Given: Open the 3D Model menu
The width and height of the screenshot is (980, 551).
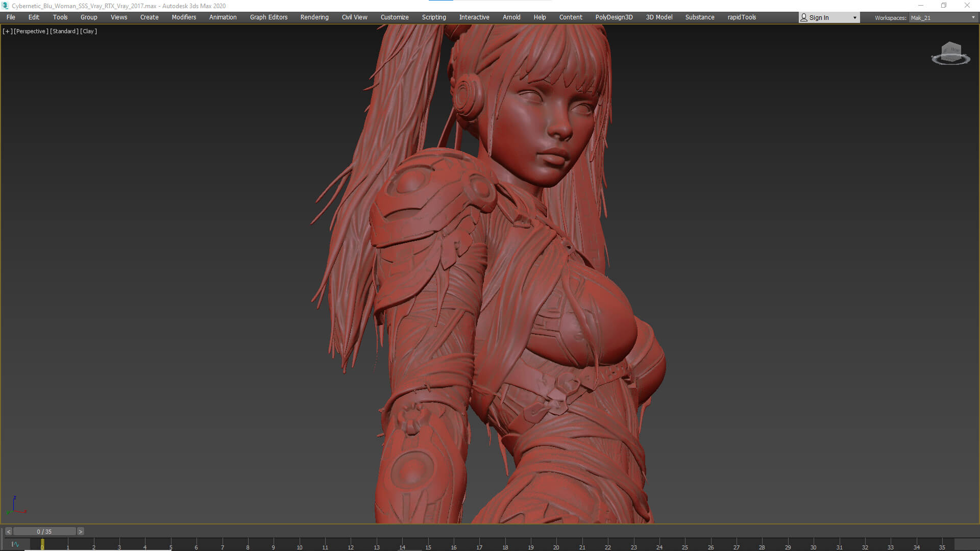Looking at the screenshot, I should coord(659,17).
